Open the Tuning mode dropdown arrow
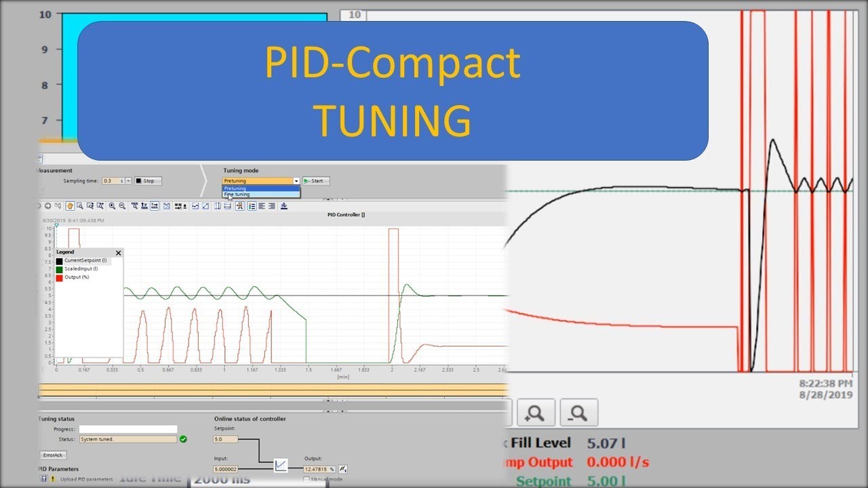Screen dimensions: 868x488 point(296,181)
